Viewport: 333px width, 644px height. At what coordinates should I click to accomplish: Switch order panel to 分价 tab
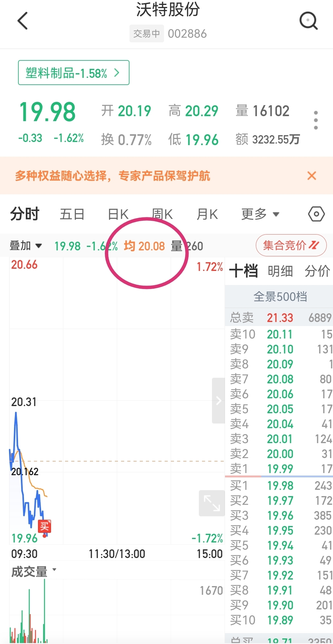[317, 271]
